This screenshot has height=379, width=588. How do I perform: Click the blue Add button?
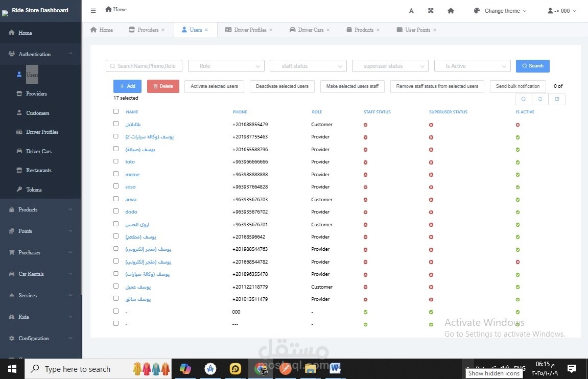(x=128, y=86)
